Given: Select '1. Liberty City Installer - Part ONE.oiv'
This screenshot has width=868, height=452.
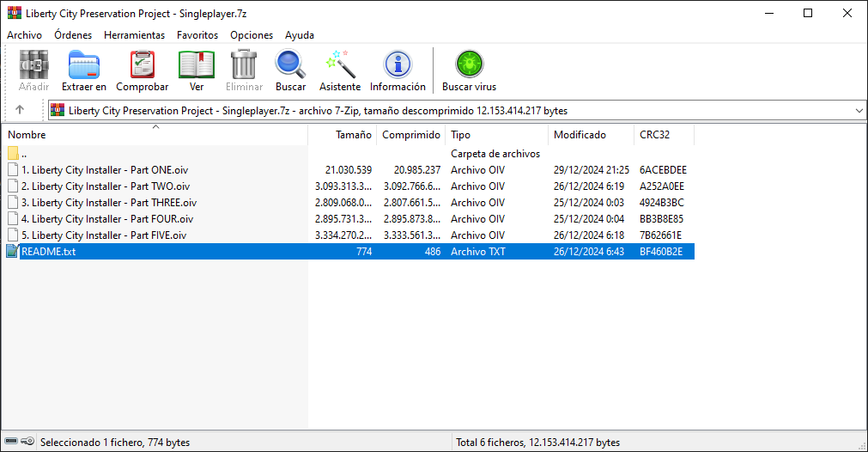Looking at the screenshot, I should (105, 170).
